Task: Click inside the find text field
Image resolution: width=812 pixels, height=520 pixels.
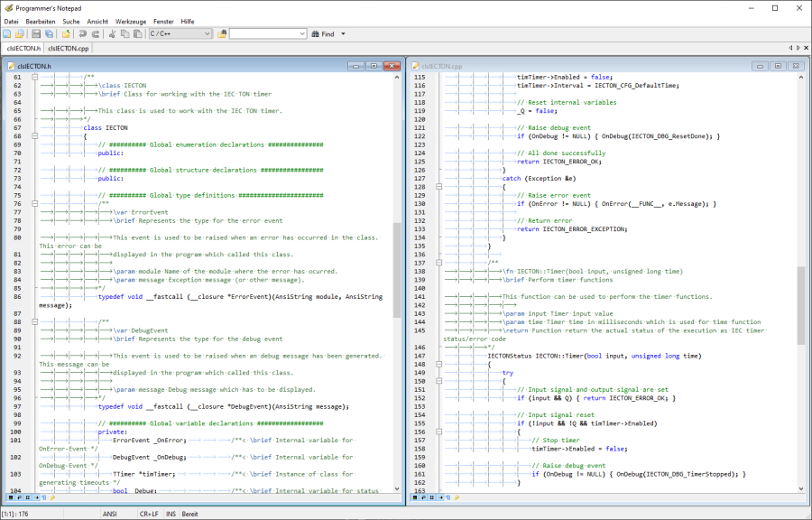Action: click(262, 33)
